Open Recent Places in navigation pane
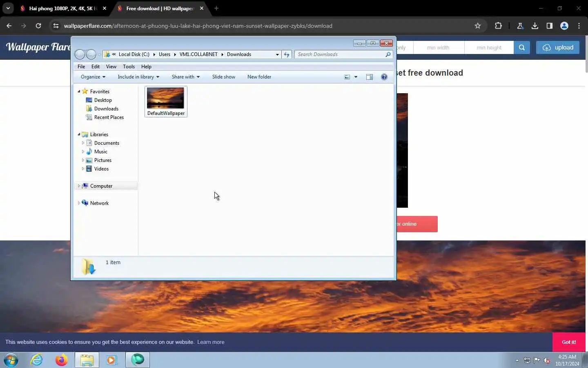Image resolution: width=588 pixels, height=368 pixels. (x=109, y=117)
